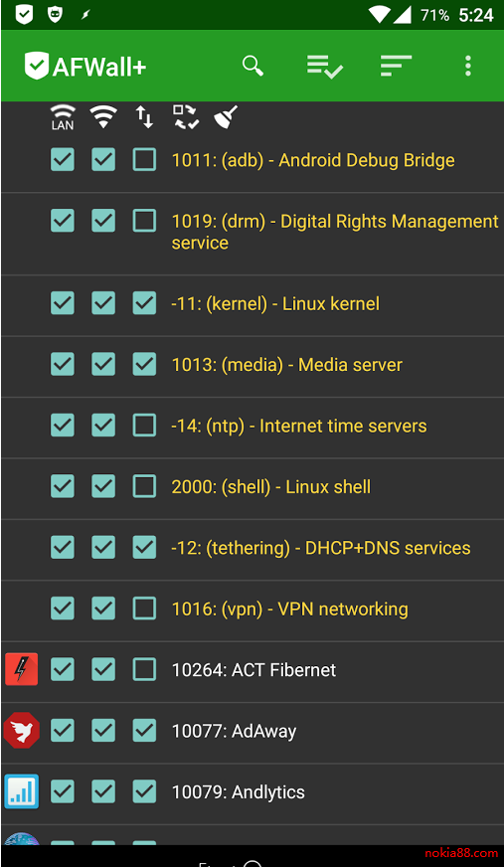Click the AdAway red bird icon

[22, 731]
